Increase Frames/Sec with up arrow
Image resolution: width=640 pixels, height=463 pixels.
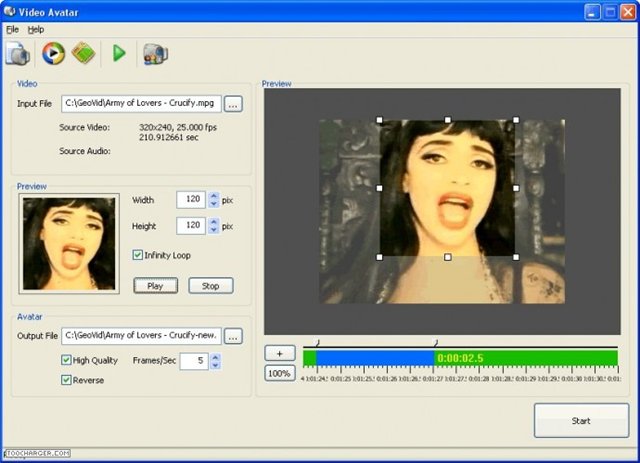216,357
